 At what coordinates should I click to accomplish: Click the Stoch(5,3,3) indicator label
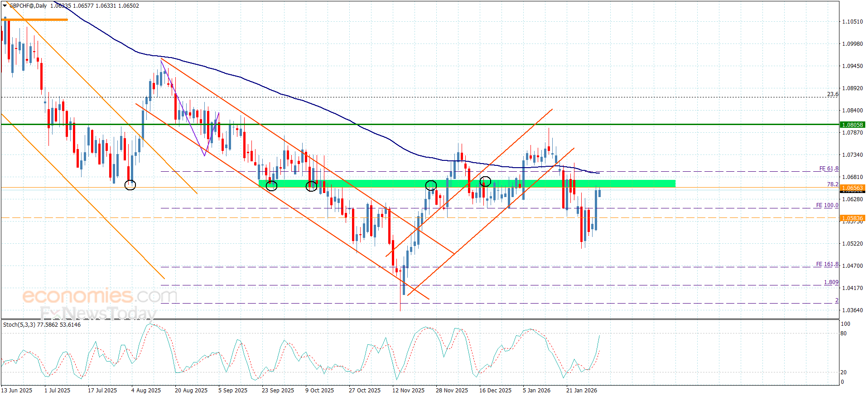pos(19,325)
